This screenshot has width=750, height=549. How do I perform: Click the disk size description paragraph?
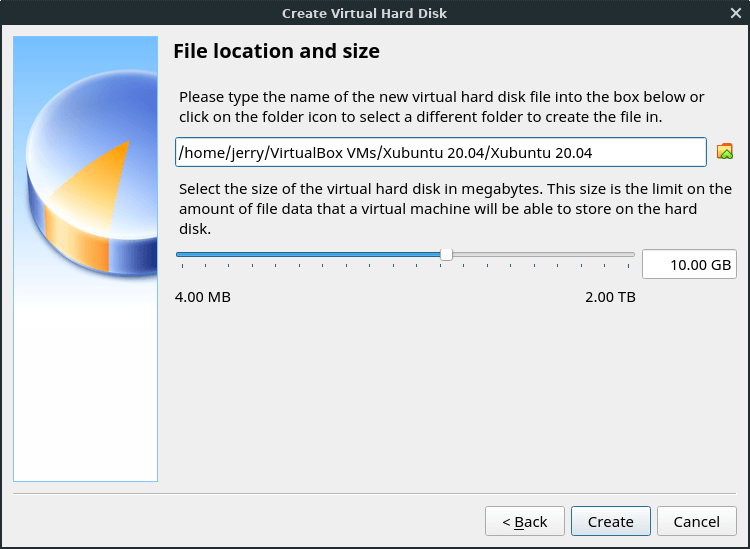[455, 208]
